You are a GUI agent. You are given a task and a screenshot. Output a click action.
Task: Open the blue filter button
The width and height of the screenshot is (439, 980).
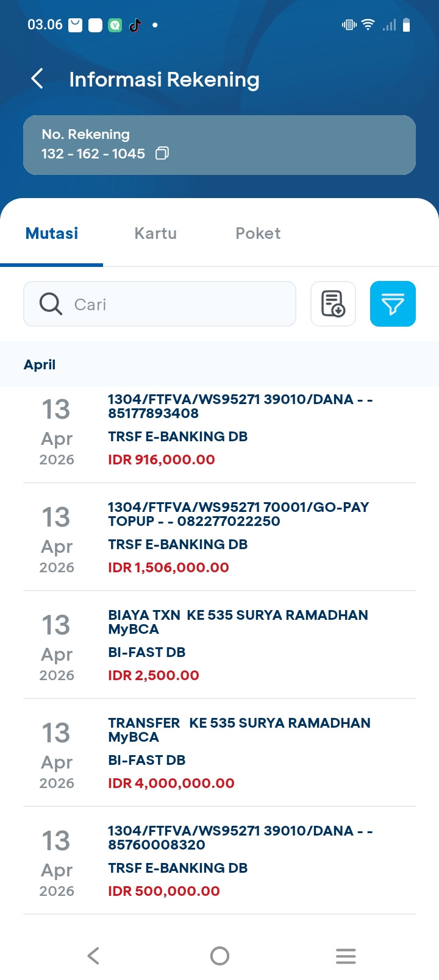pos(393,304)
